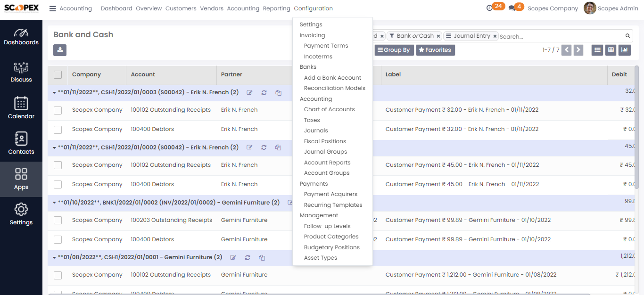
Task: Remove the Journal Entry grouping facet
Action: 495,36
